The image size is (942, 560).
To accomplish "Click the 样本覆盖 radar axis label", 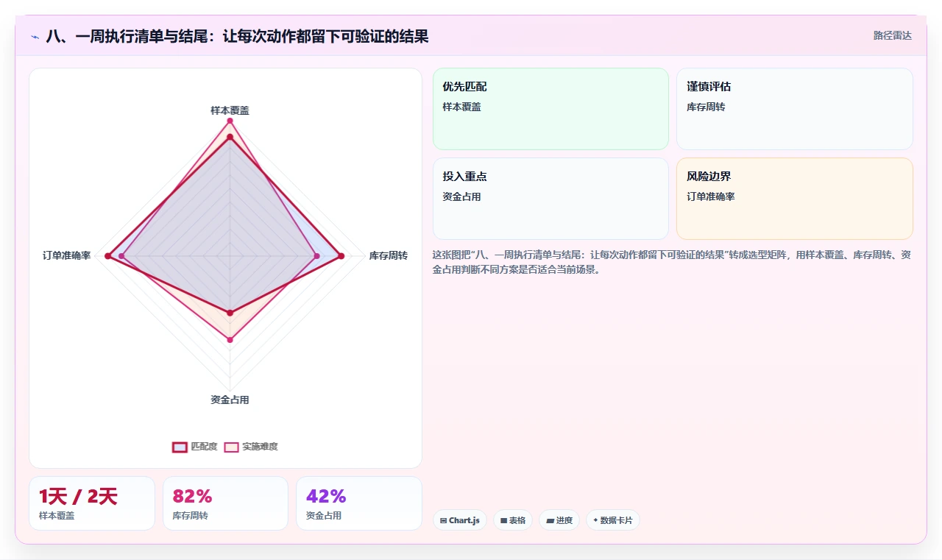I will click(230, 110).
